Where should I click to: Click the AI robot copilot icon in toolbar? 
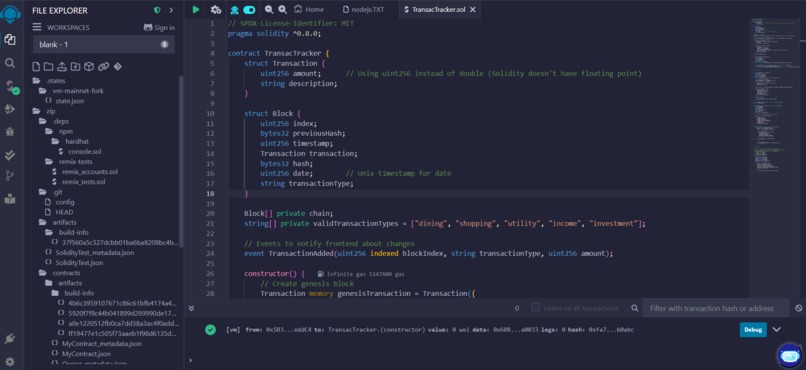pos(234,9)
